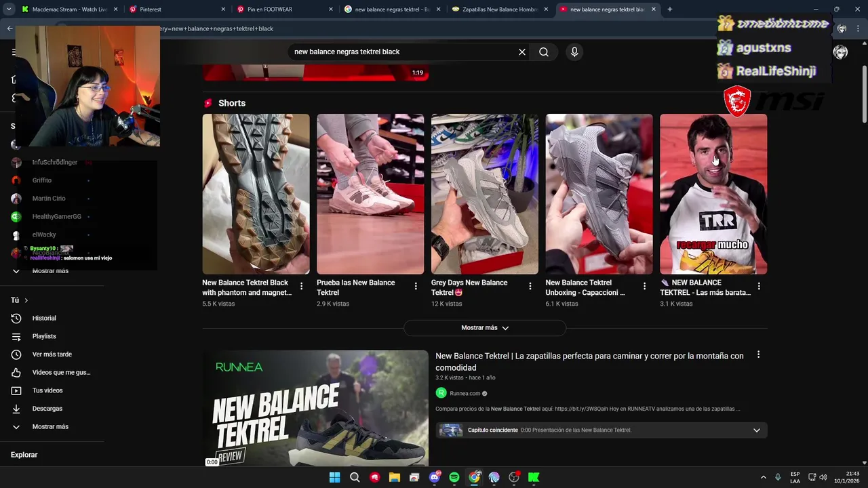Go back in browser

click(x=9, y=28)
